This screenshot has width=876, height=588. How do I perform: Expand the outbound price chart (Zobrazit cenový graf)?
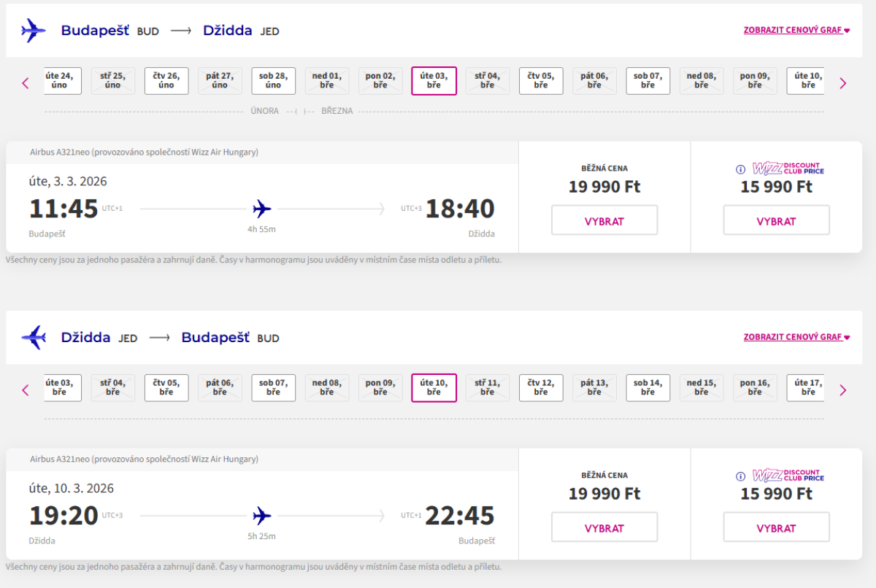796,31
